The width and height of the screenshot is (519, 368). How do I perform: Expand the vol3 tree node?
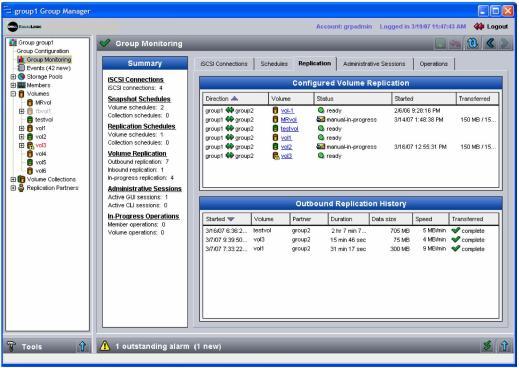tap(21, 145)
